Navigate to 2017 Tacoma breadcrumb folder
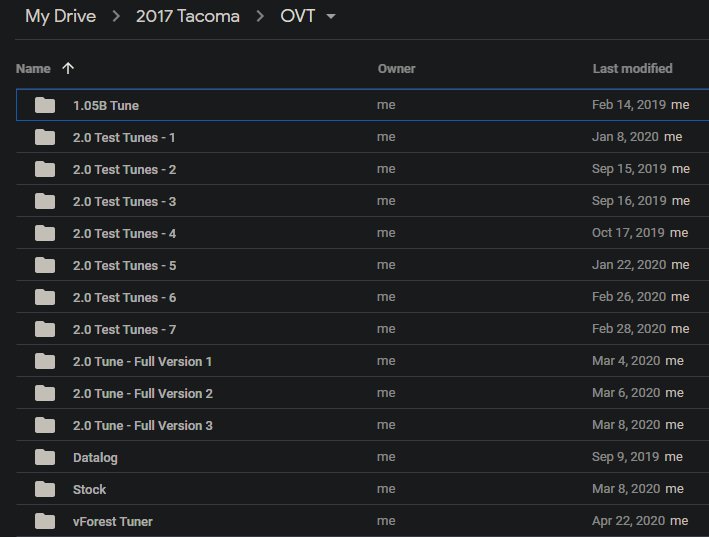Image resolution: width=709 pixels, height=537 pixels. coord(188,16)
